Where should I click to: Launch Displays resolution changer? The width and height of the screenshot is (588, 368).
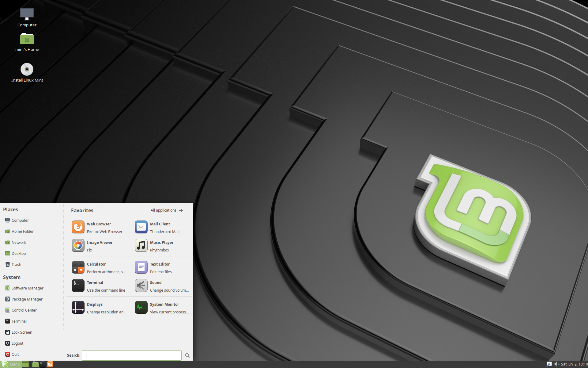pyautogui.click(x=100, y=308)
